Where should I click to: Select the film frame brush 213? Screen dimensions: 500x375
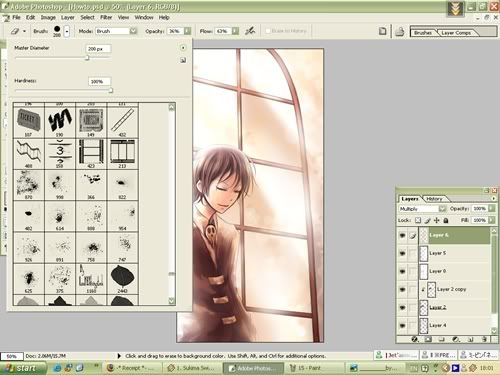click(122, 154)
